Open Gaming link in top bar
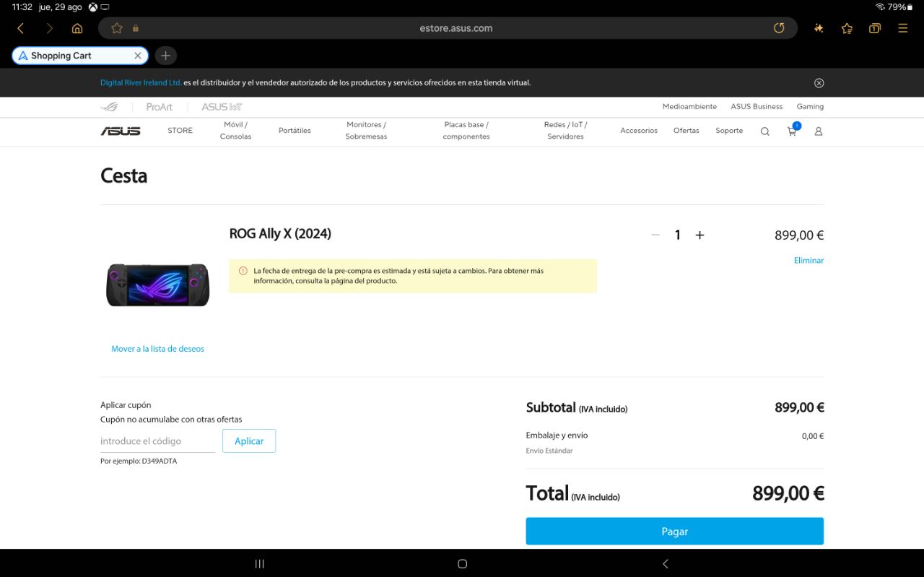This screenshot has height=577, width=924. pyautogui.click(x=810, y=106)
